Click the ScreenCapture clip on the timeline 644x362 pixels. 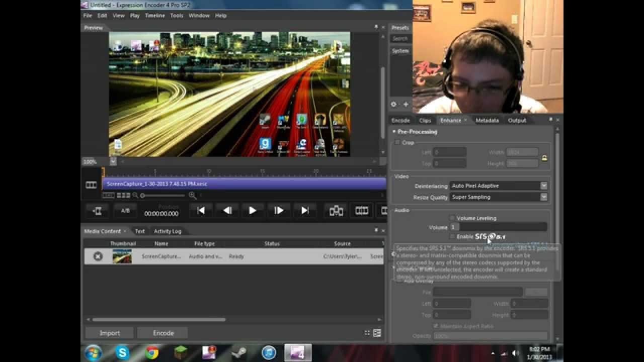[245, 184]
